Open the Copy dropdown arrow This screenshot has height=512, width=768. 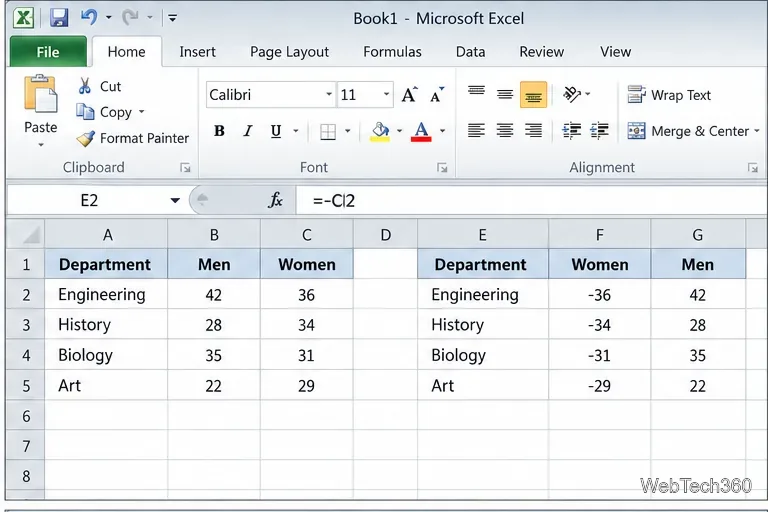[x=142, y=112]
